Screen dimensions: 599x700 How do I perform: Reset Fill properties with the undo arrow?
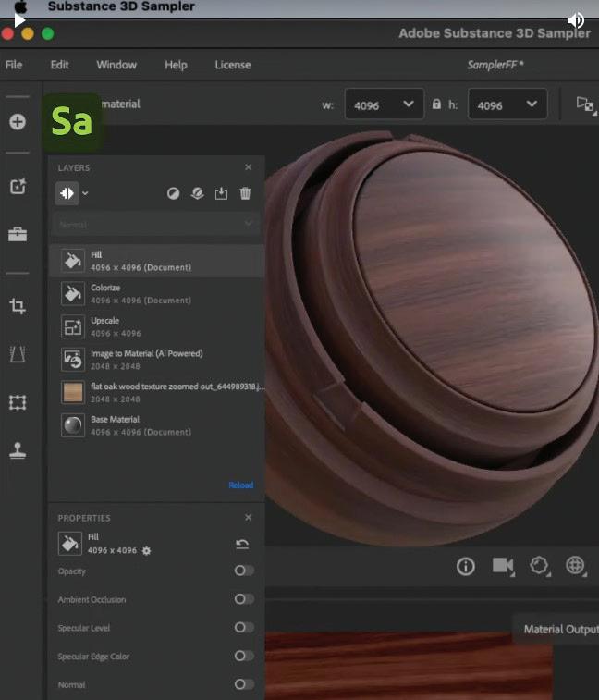242,544
